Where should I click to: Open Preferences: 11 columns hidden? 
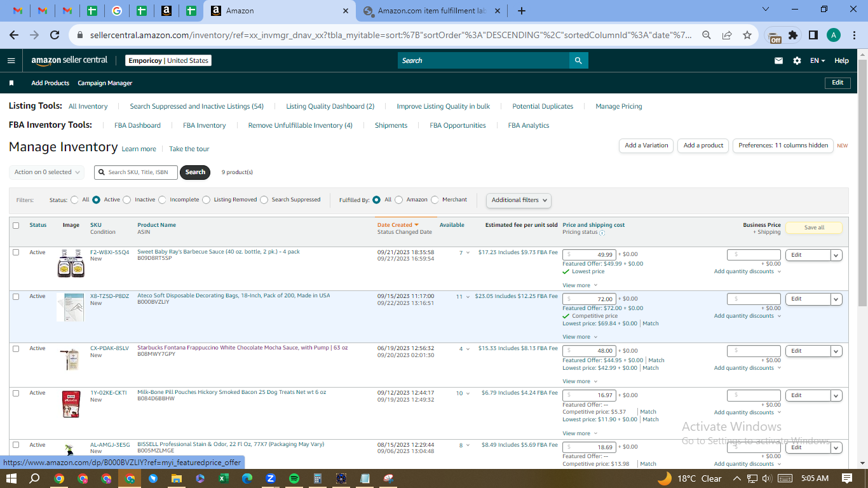click(x=783, y=146)
